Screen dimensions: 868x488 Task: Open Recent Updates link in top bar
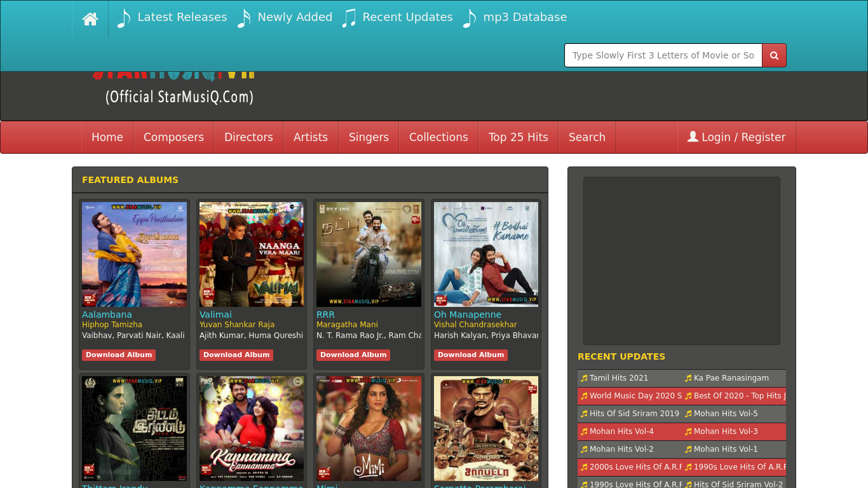(x=407, y=17)
